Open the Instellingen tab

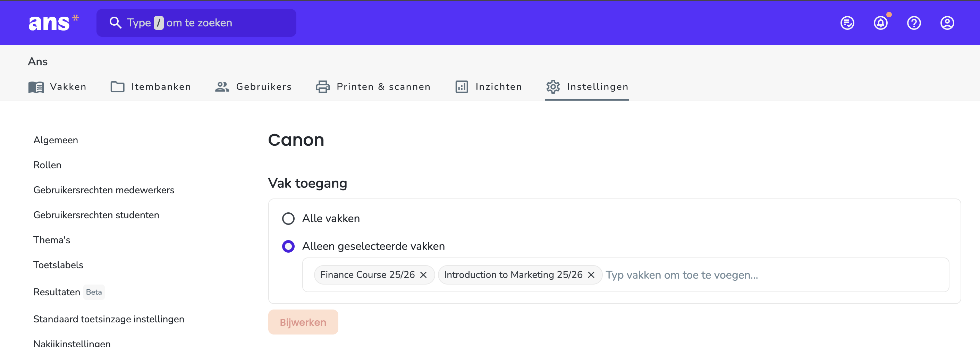pyautogui.click(x=587, y=87)
